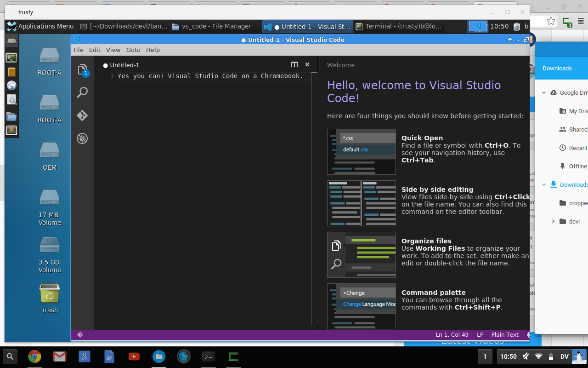The image size is (588, 368).
Task: Select the Search icon in the activity bar
Action: click(82, 92)
